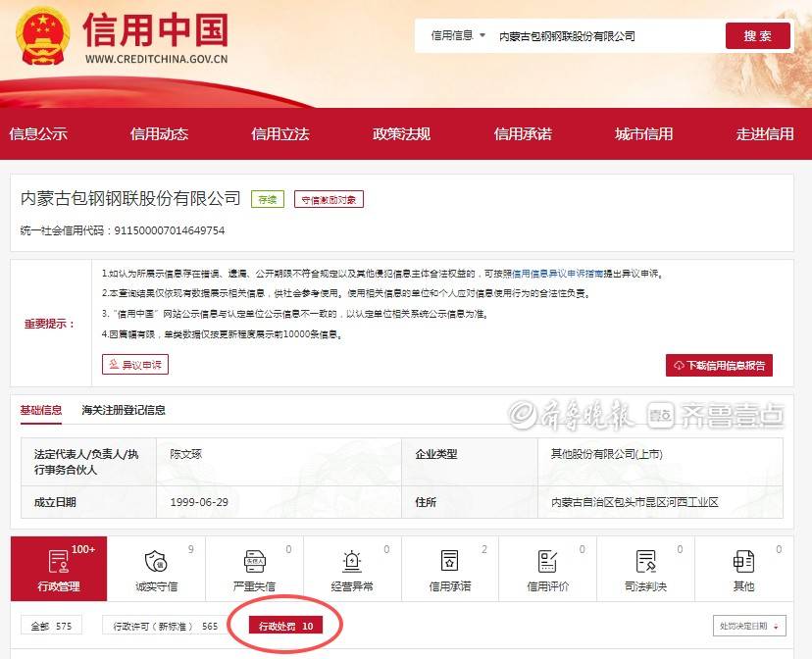Open 走进信用 in the navigation bar
Viewport: 812px width, 659px height.
[x=765, y=134]
